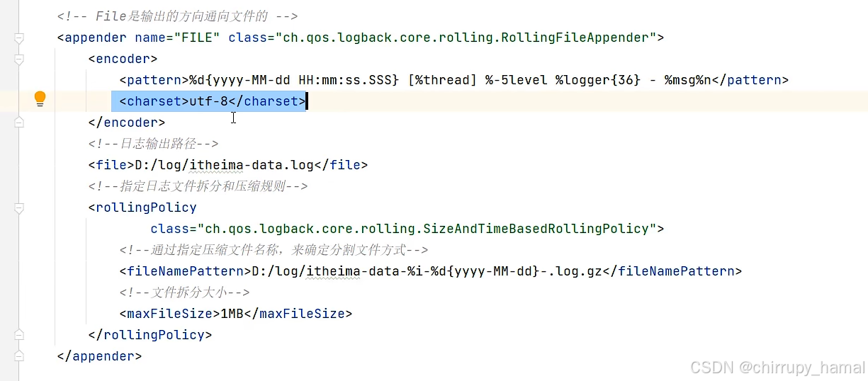The image size is (868, 381).
Task: Click the opening <encoder> tag text
Action: [x=123, y=59]
